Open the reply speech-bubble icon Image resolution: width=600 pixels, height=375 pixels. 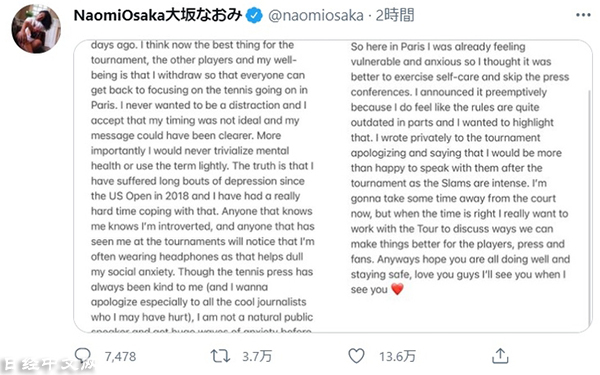83,356
